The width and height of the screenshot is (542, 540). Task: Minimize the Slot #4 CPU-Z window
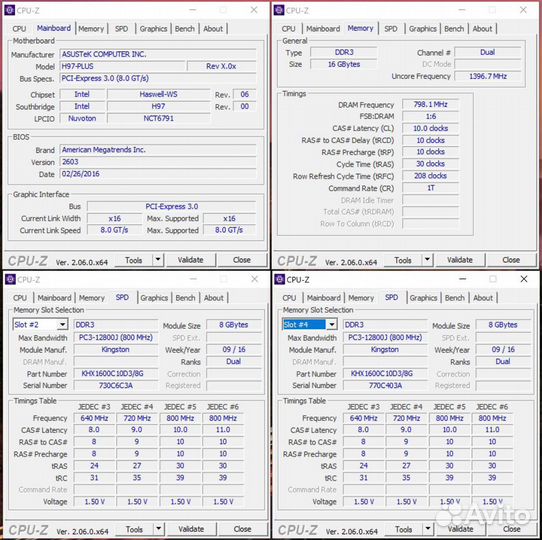(463, 279)
